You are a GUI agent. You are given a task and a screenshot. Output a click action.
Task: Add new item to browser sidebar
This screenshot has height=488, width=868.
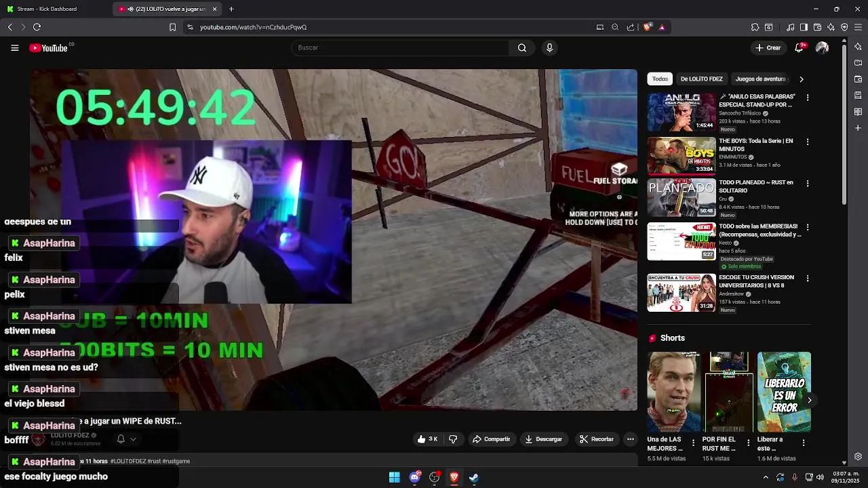[858, 128]
